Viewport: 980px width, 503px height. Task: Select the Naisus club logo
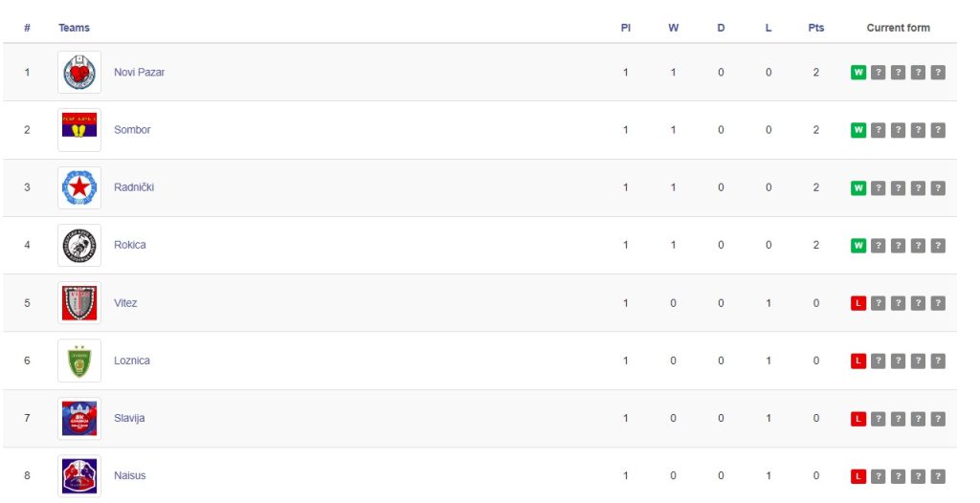point(79,475)
